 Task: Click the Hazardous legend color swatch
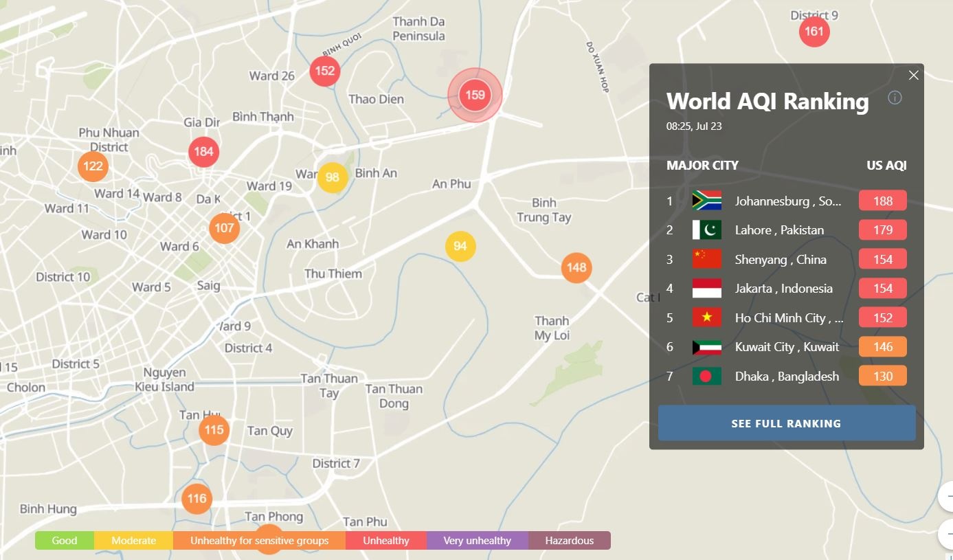[569, 541]
